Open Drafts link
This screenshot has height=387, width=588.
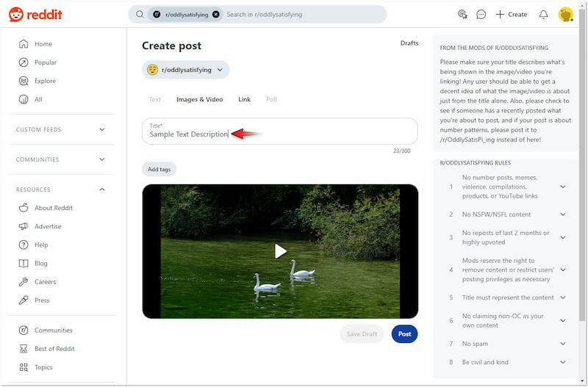pyautogui.click(x=409, y=43)
